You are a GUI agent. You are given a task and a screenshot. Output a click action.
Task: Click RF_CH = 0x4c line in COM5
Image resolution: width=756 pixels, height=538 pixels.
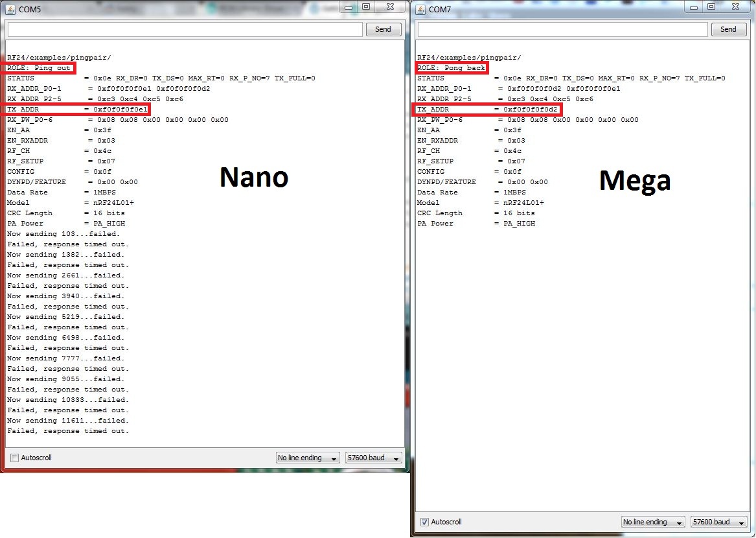(x=59, y=151)
